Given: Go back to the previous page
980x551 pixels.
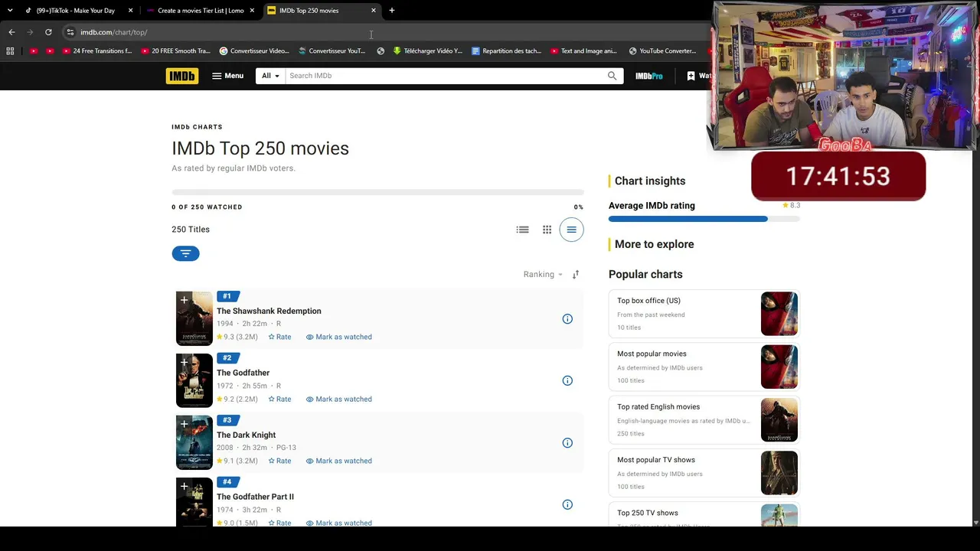Looking at the screenshot, I should click(x=11, y=32).
